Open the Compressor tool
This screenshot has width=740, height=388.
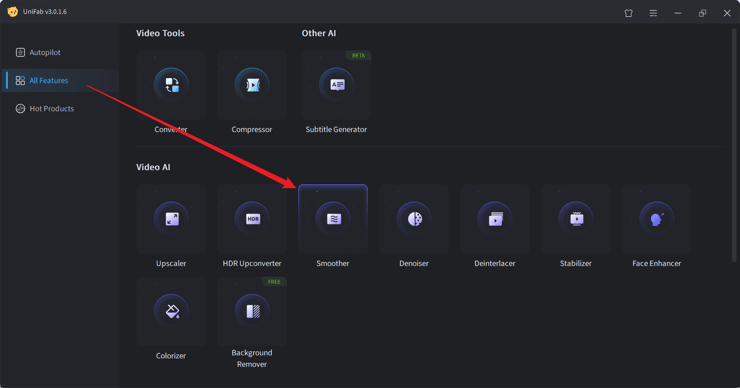(252, 85)
